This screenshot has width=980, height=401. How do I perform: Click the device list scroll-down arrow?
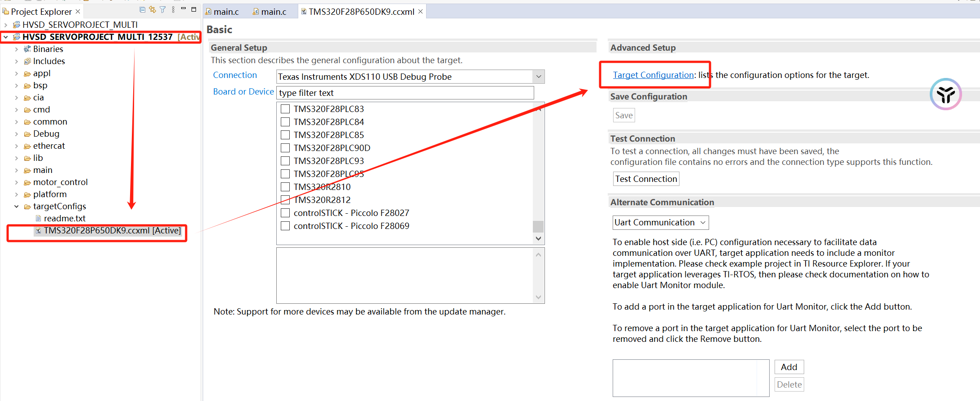tap(538, 239)
